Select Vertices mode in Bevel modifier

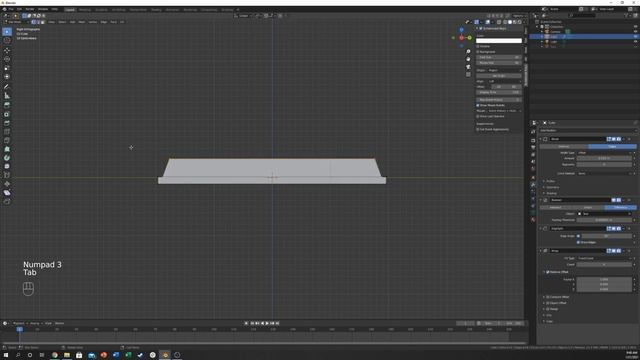pos(563,146)
